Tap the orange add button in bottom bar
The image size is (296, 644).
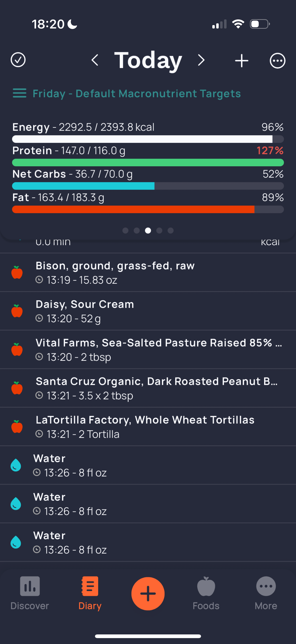pos(148,593)
